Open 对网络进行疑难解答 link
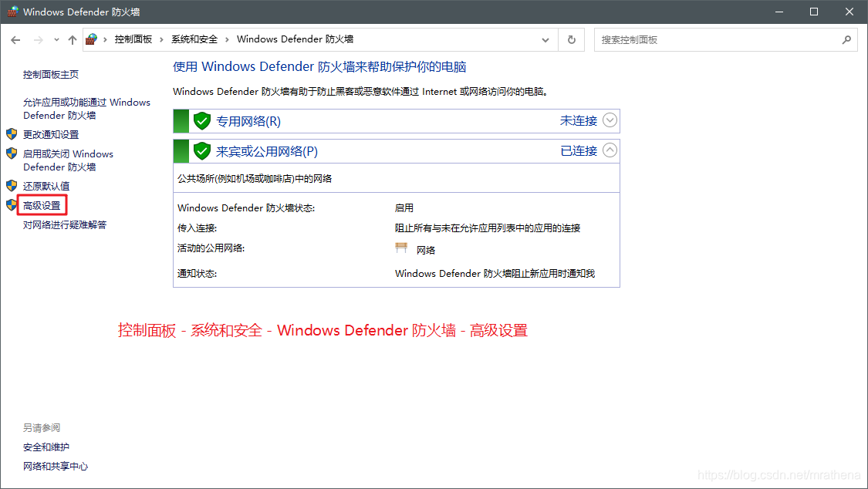This screenshot has height=489, width=868. pyautogui.click(x=65, y=224)
